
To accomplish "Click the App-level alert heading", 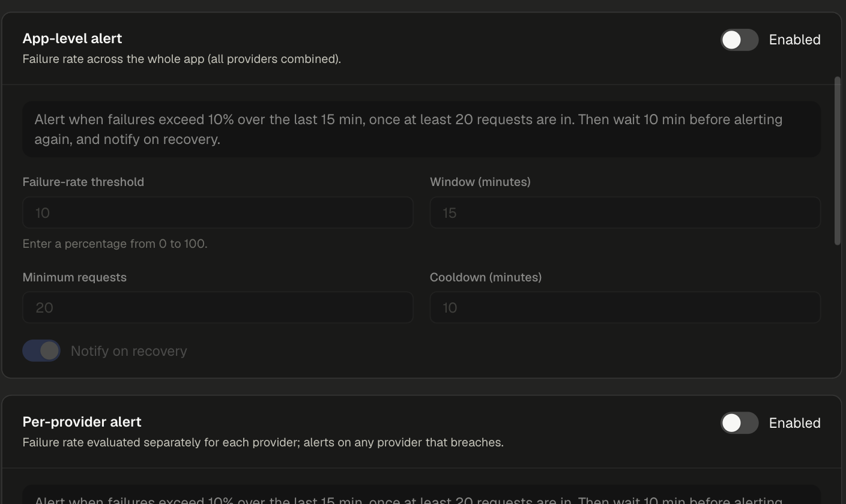I will [x=72, y=38].
